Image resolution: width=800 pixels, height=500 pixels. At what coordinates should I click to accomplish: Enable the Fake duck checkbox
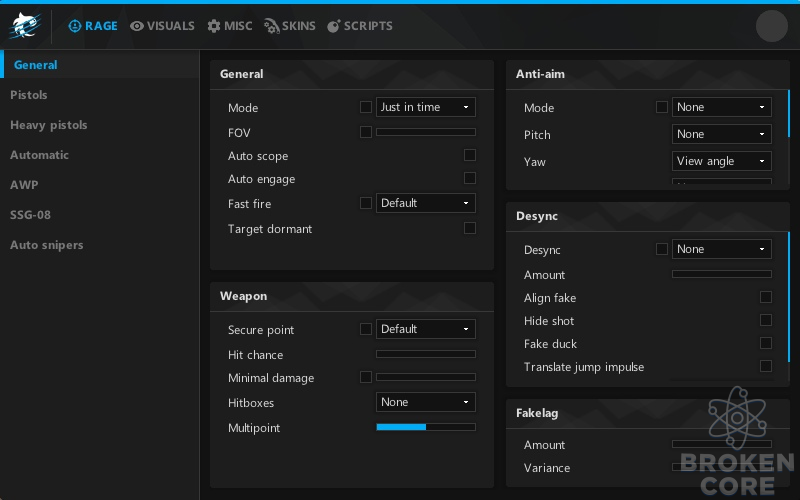[766, 343]
